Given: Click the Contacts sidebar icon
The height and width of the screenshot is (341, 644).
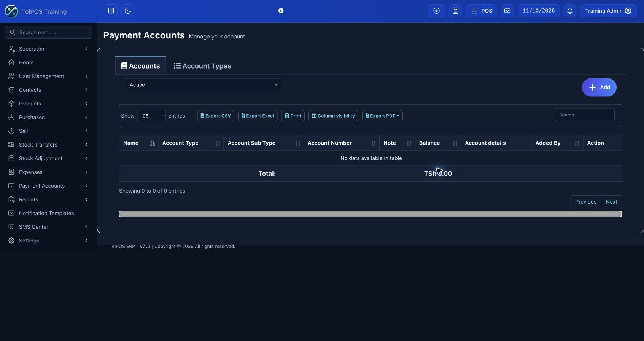Looking at the screenshot, I should tap(11, 90).
